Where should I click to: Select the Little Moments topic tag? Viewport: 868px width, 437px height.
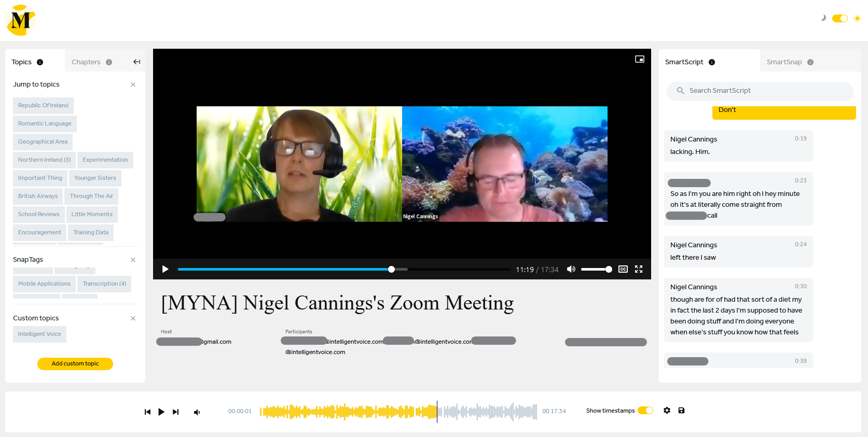[x=92, y=214]
